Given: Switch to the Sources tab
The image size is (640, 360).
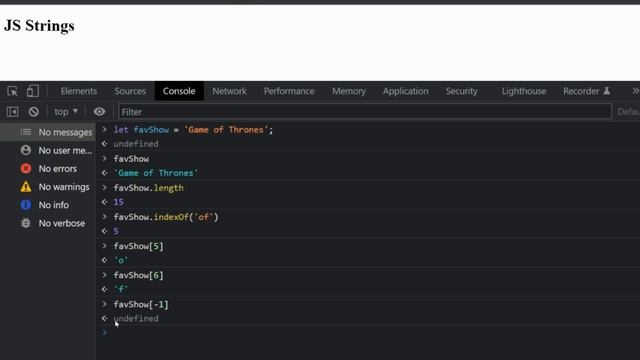Looking at the screenshot, I should point(130,91).
